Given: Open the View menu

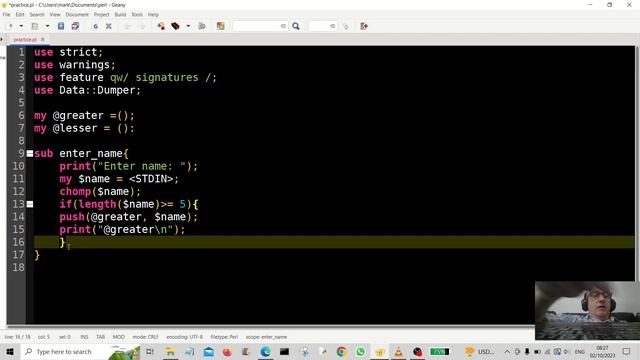Looking at the screenshot, I should pyautogui.click(x=55, y=14).
